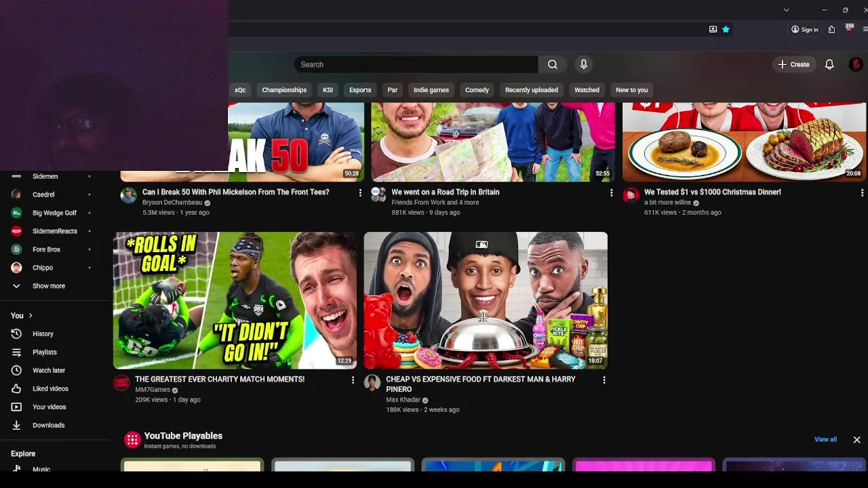Open more options for Christmas Dinner video
This screenshot has height=488, width=868.
point(862,193)
